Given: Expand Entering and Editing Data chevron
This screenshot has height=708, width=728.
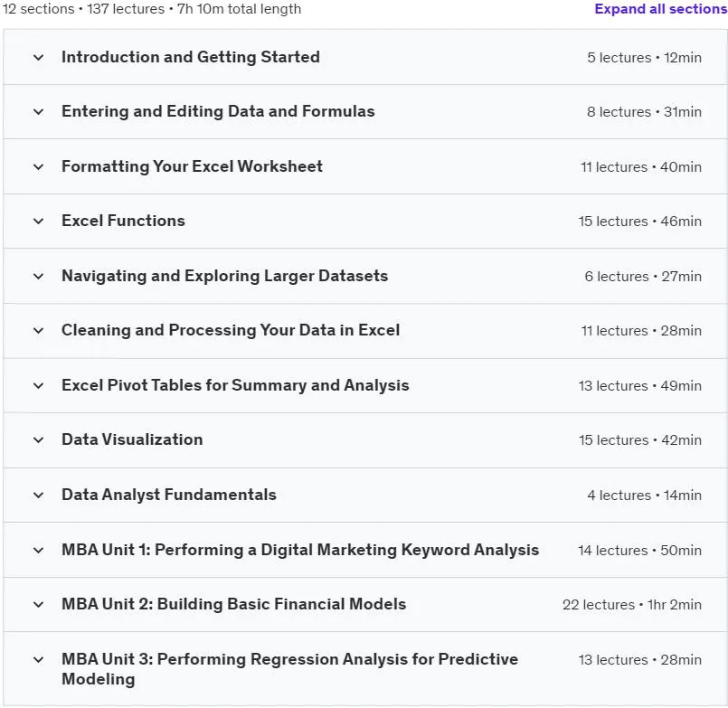Looking at the screenshot, I should coord(39,112).
